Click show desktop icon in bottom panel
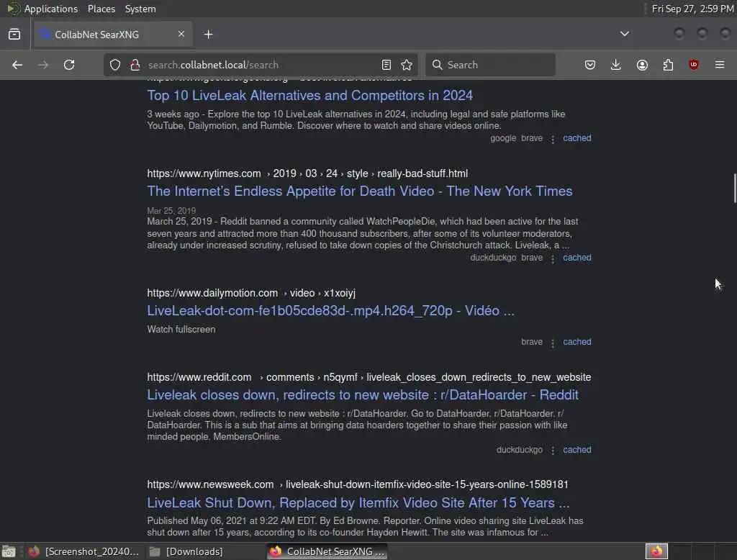Viewport: 737px width, 560px height. click(9, 551)
